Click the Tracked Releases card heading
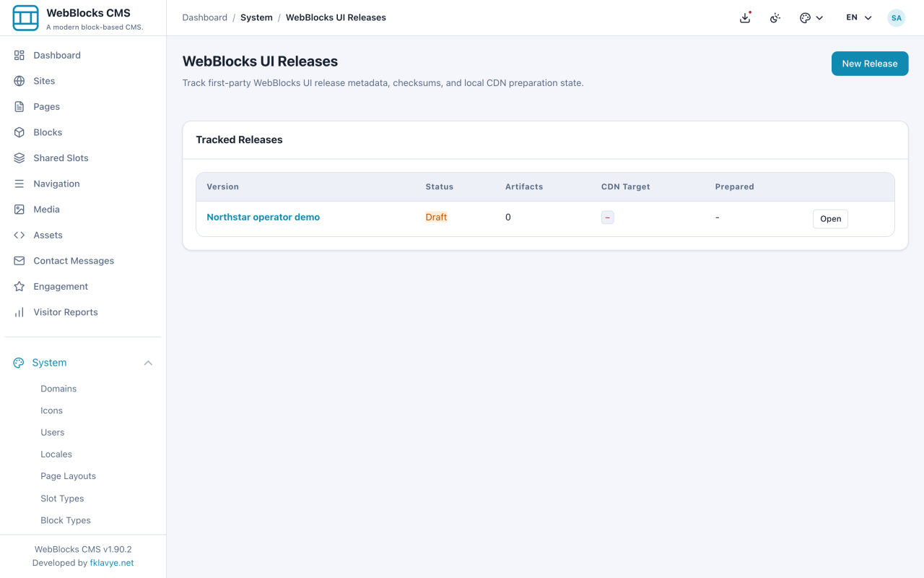 (239, 139)
